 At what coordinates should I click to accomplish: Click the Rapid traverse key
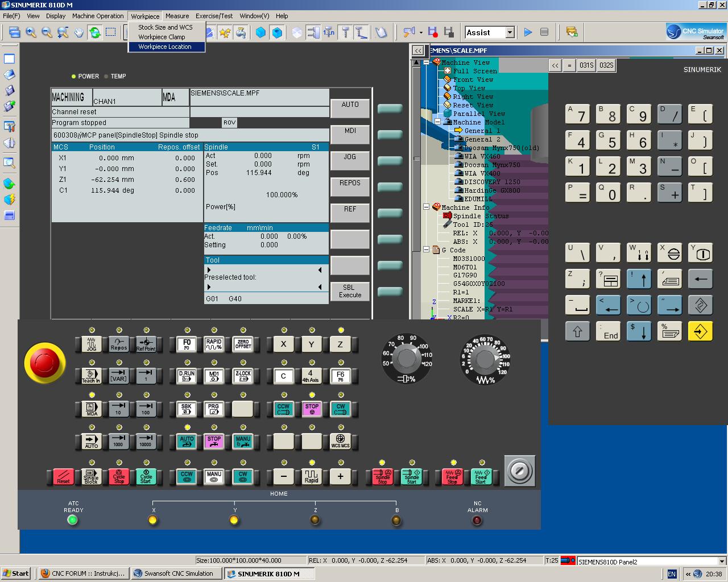pos(311,476)
